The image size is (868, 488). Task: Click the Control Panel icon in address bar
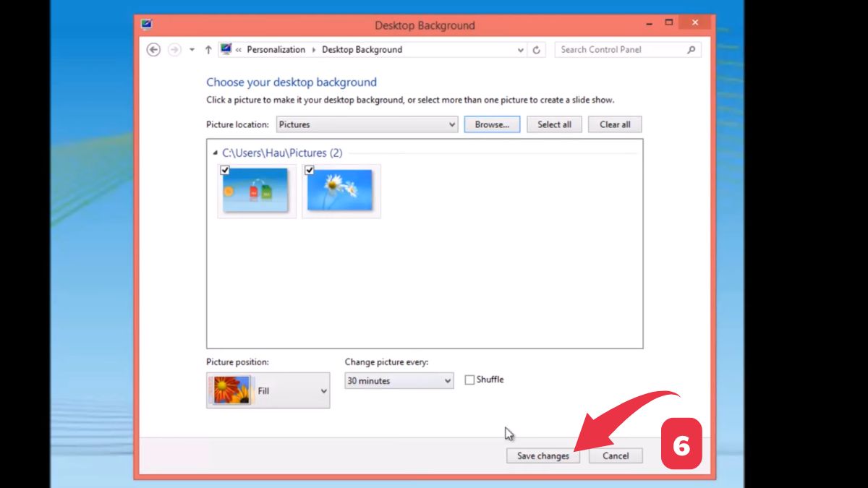tap(226, 49)
